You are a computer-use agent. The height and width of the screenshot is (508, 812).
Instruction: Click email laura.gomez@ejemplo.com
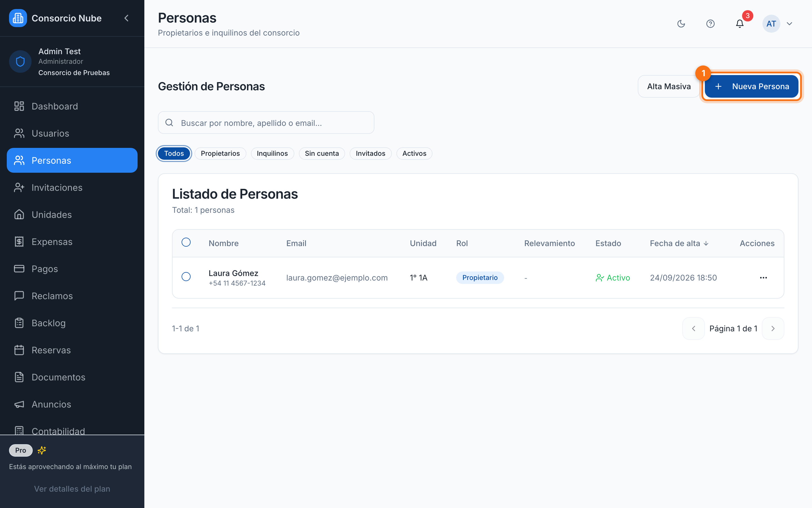point(337,277)
